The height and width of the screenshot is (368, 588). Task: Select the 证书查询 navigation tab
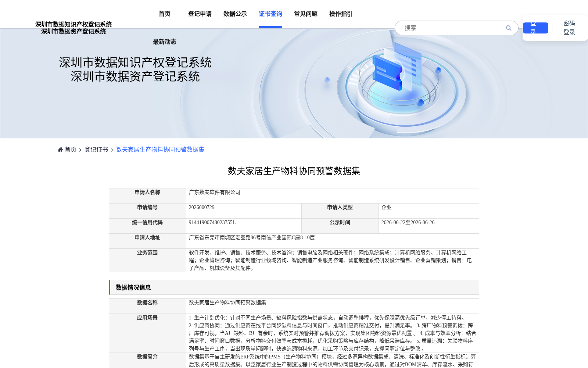click(x=270, y=14)
